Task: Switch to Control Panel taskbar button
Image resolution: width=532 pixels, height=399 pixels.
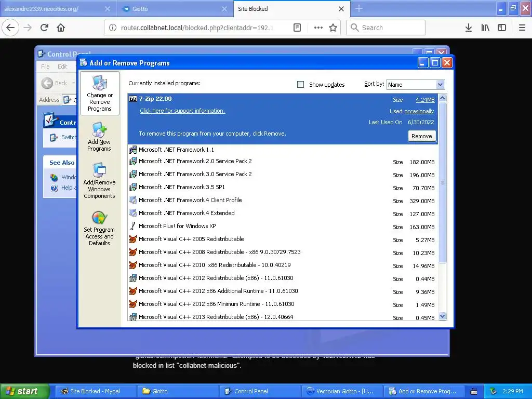Action: tap(260, 391)
